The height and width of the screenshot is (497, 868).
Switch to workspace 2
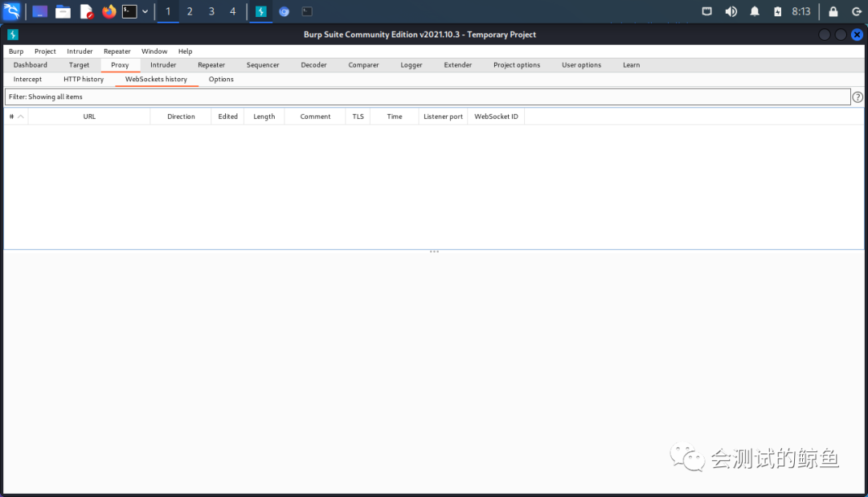[190, 11]
